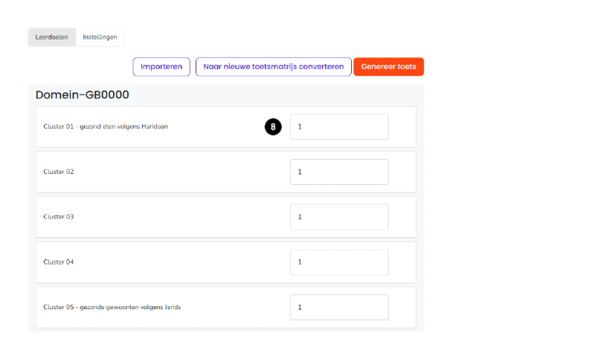Select the Cluster 02 label

(59, 172)
